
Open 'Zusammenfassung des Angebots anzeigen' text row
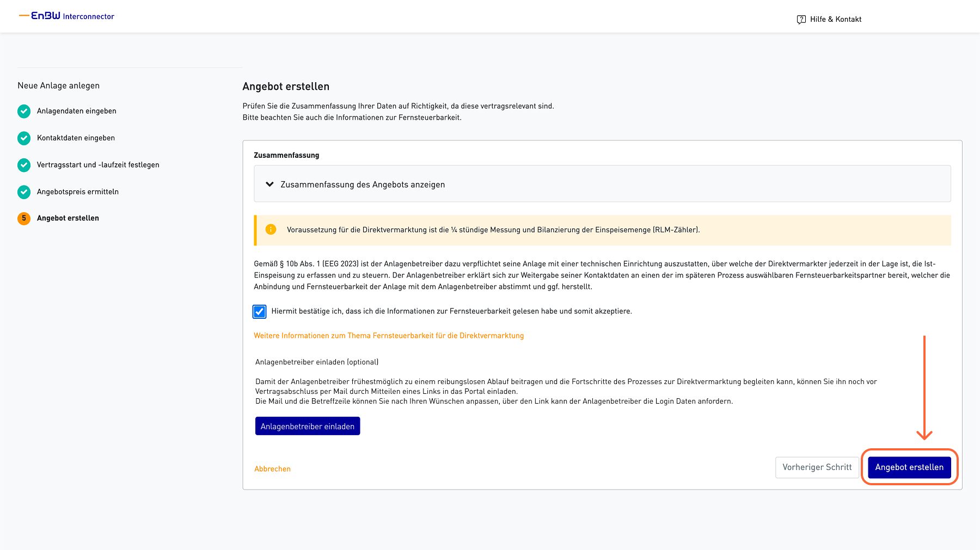point(363,184)
